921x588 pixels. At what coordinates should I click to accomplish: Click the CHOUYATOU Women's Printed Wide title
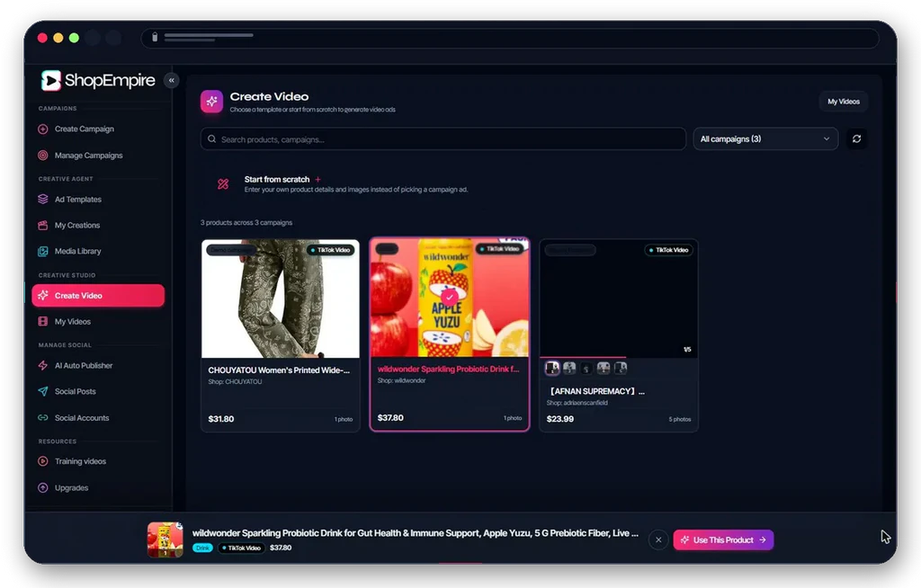[x=279, y=370]
